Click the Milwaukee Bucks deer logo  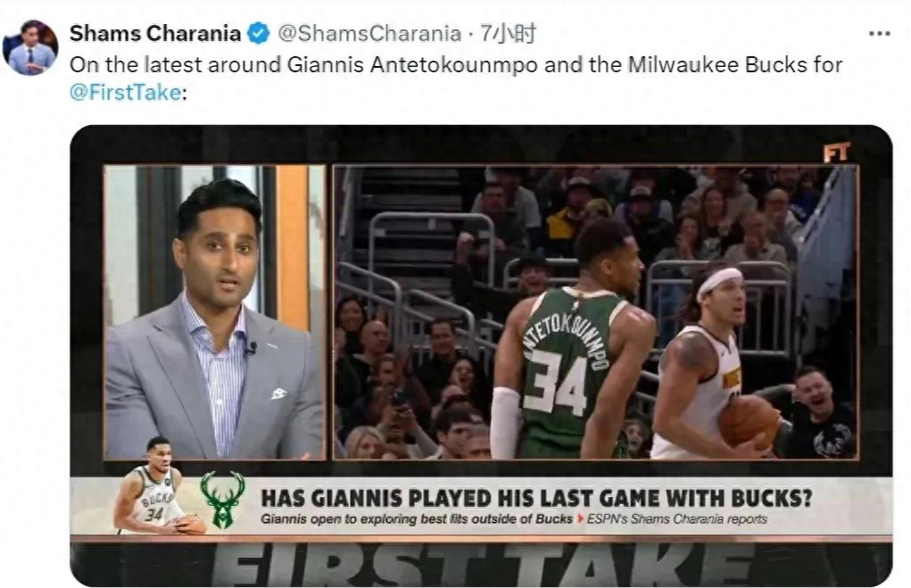pyautogui.click(x=222, y=499)
